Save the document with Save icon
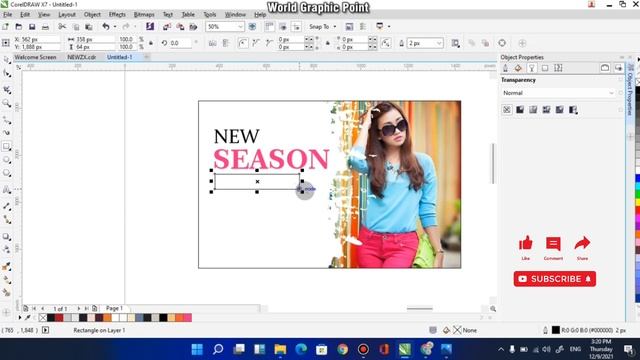 [x=32, y=27]
